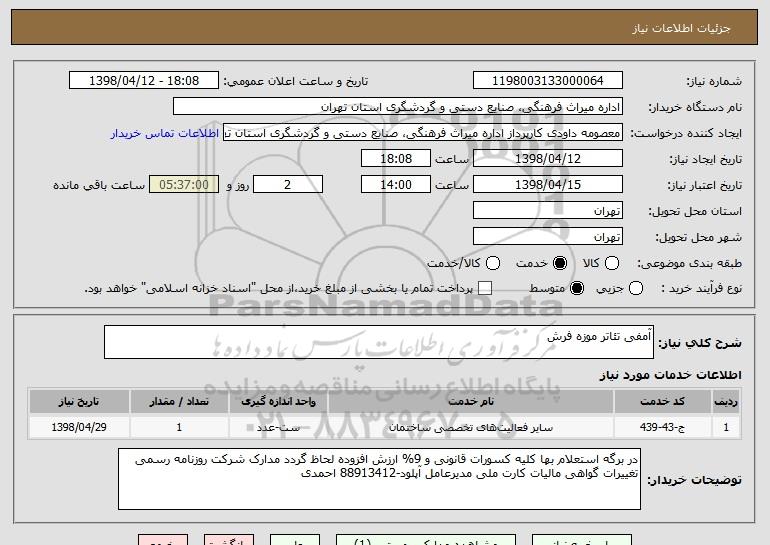Click the service name cell سایر فعالیت‌های تخصصی ساختمان
This screenshot has height=545, width=770.
[x=470, y=427]
